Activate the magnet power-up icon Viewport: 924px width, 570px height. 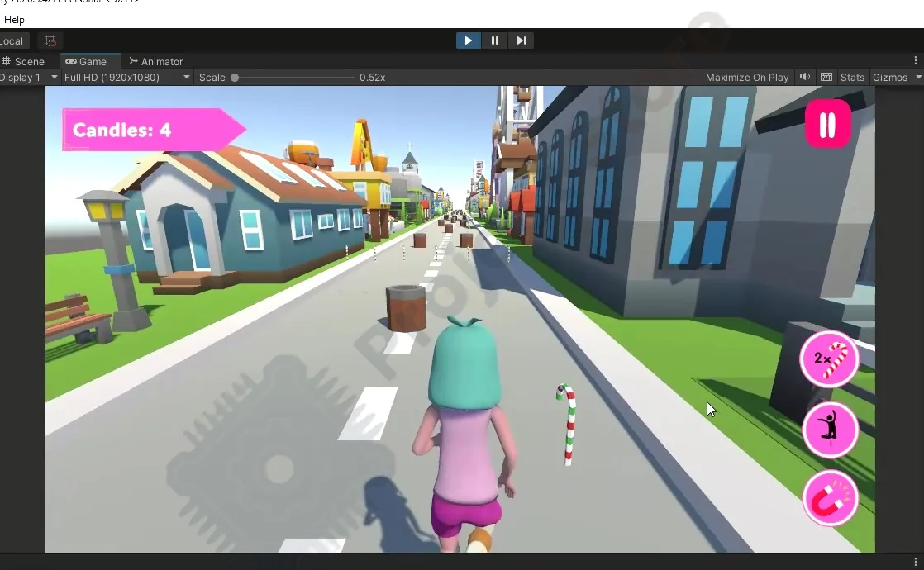tap(830, 499)
